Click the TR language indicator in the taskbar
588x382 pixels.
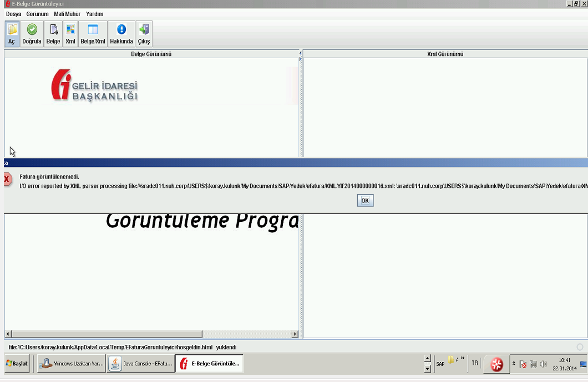coord(475,363)
